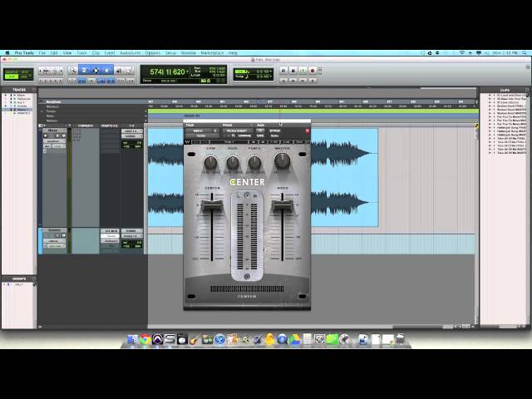Select the Grabber tool
This screenshot has height=399, width=532.
coord(107,71)
